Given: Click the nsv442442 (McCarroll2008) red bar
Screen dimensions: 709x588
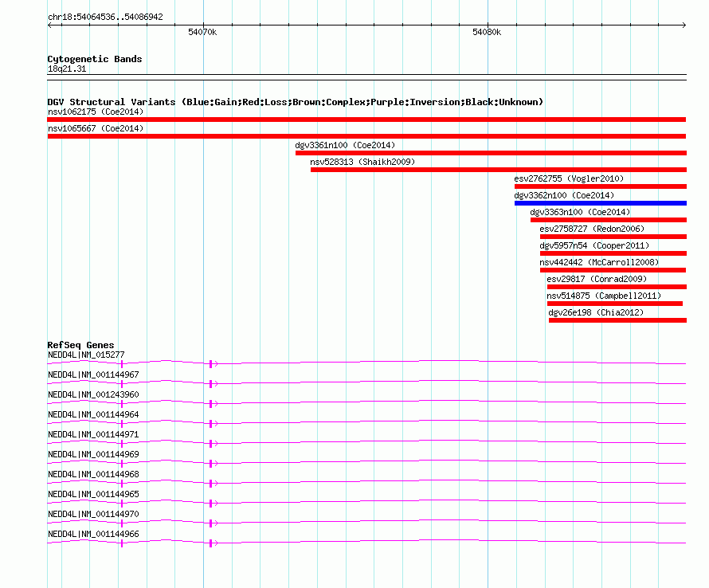Looking at the screenshot, I should [x=613, y=270].
